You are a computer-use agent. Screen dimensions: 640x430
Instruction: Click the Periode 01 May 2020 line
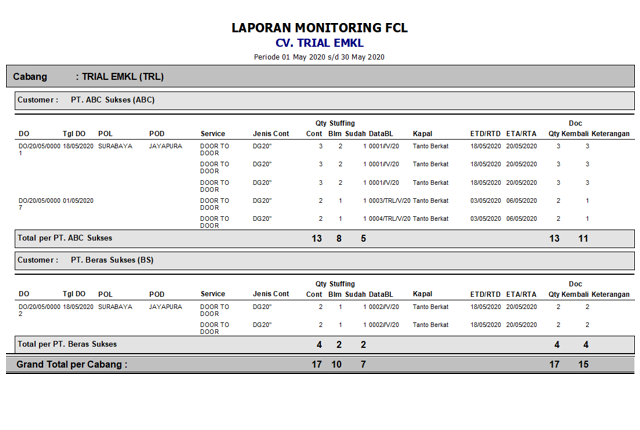319,57
